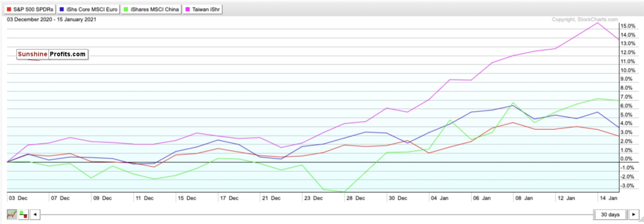This screenshot has width=644, height=224.
Task: Click the 17 Dec axis label
Action: tap(229, 198)
